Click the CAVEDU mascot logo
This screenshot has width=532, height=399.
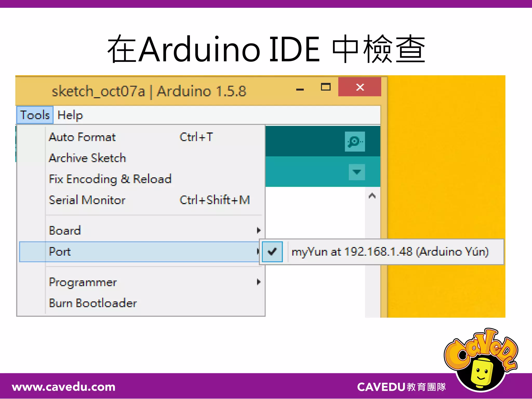click(481, 360)
